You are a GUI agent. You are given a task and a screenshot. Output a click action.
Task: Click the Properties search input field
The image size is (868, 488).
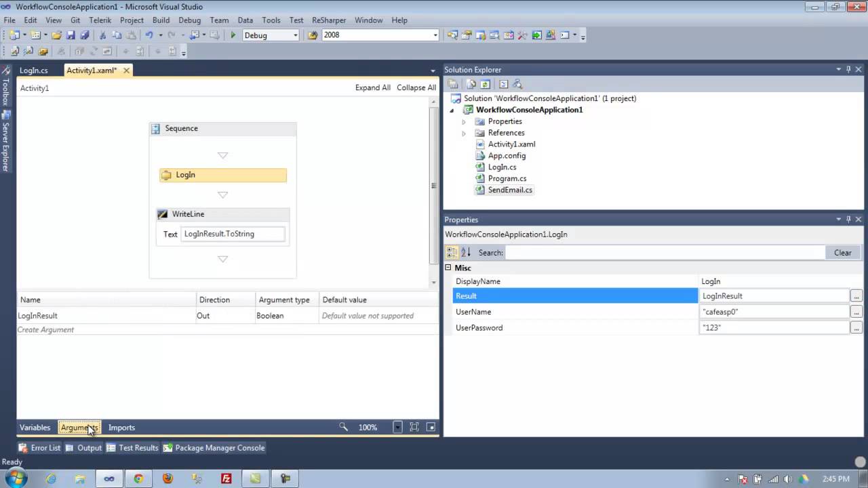[x=665, y=253]
